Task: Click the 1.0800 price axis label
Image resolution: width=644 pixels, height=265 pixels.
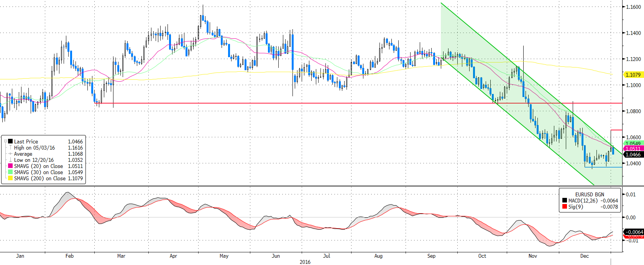Action: 633,111
